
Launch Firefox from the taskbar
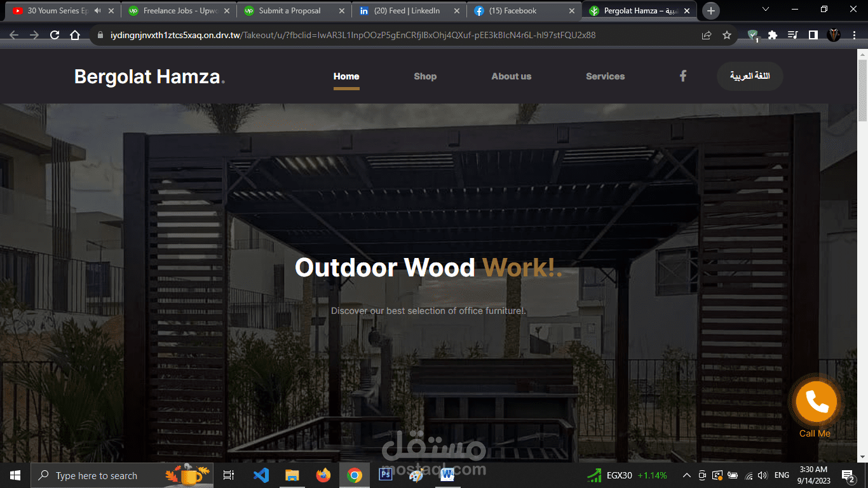pos(323,475)
